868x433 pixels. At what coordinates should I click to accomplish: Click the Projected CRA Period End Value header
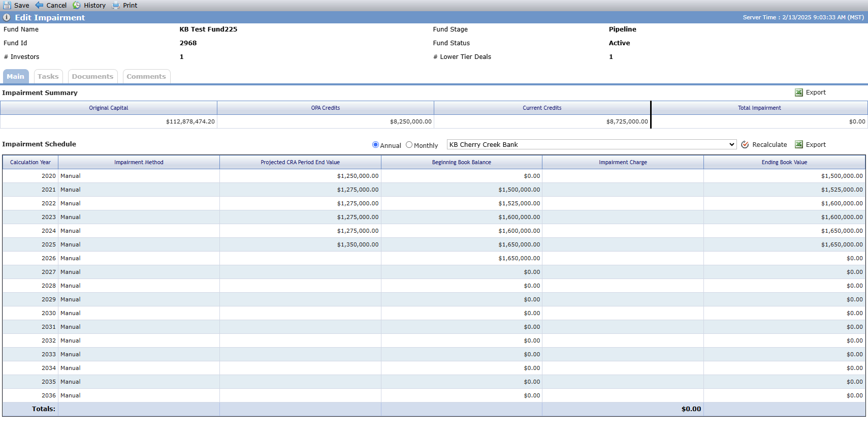point(300,163)
